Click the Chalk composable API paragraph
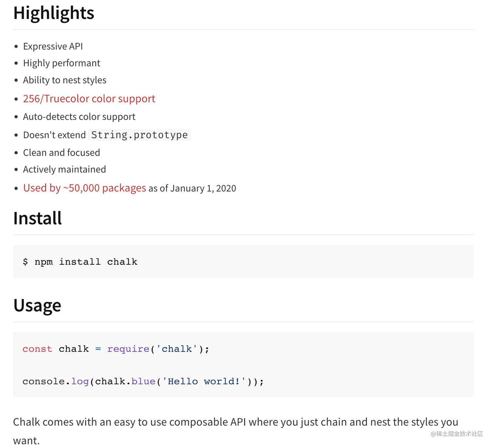This screenshot has width=494, height=448. [235, 422]
